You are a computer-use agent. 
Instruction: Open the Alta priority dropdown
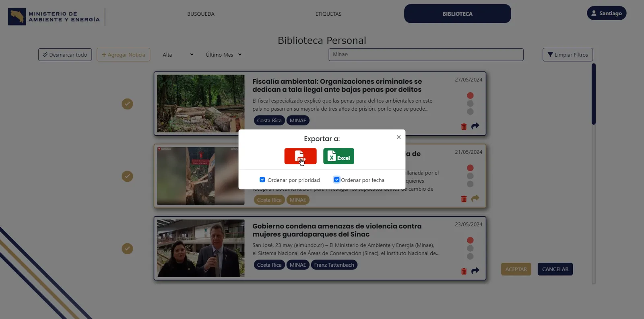[178, 55]
